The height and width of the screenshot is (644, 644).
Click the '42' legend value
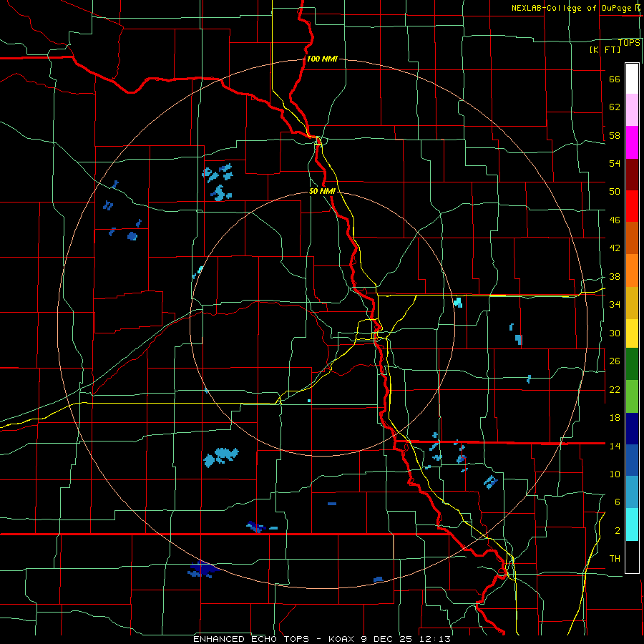point(615,248)
